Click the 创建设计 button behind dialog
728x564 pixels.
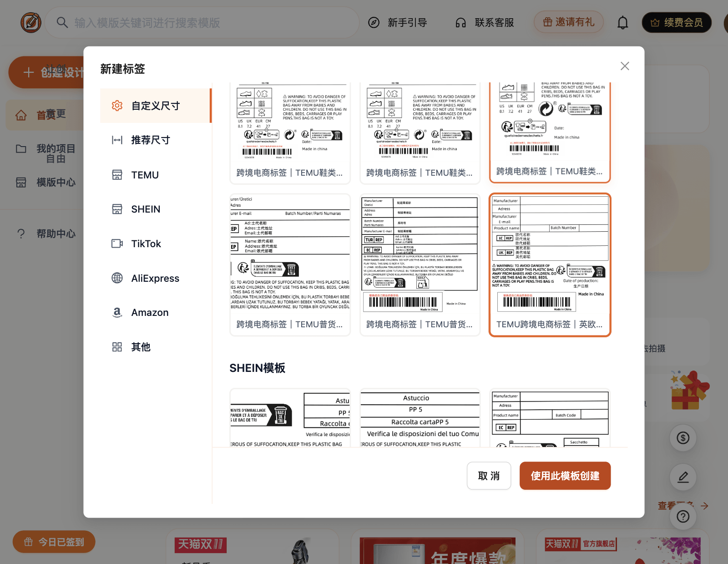pyautogui.click(x=46, y=72)
